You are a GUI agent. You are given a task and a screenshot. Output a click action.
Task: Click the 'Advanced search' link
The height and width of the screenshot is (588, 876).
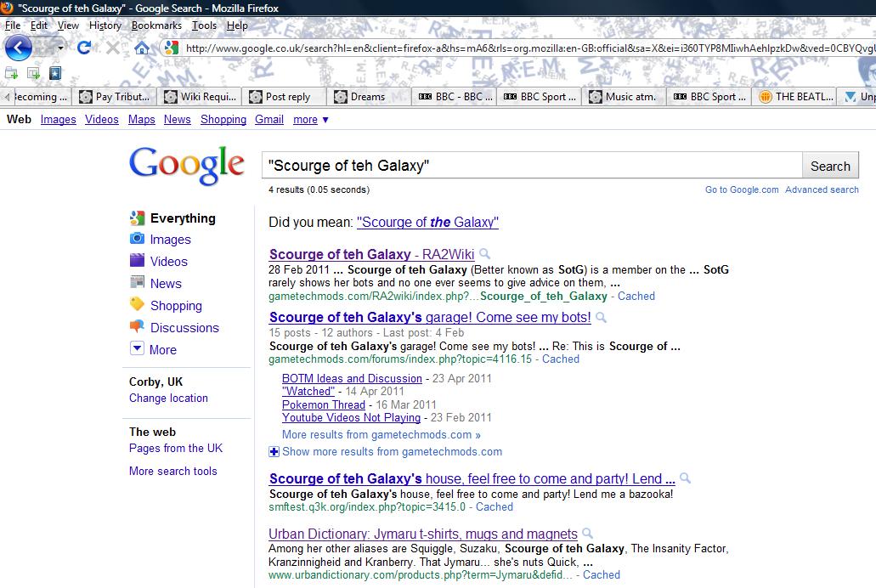click(822, 189)
